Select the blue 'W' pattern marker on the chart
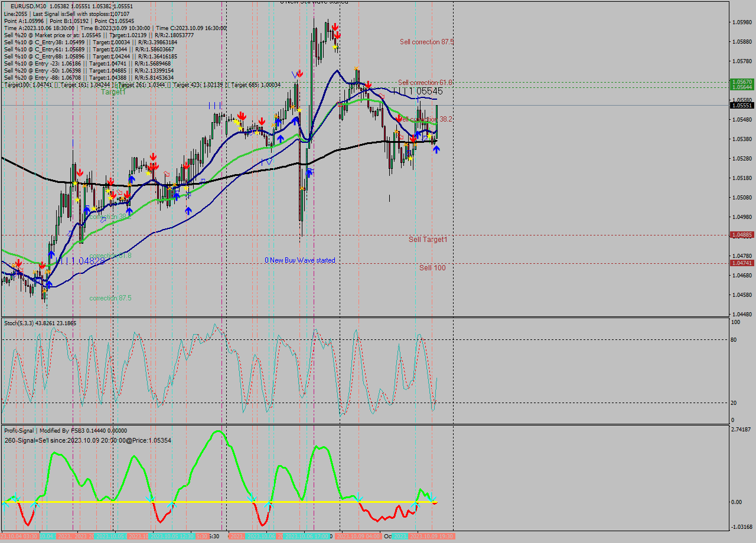Screen dimensions: 756x543 coord(294,74)
